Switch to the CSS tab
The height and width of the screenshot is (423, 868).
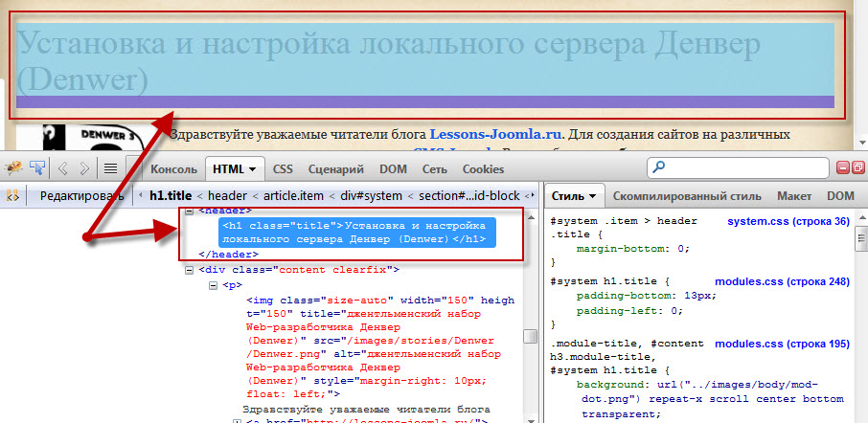283,169
